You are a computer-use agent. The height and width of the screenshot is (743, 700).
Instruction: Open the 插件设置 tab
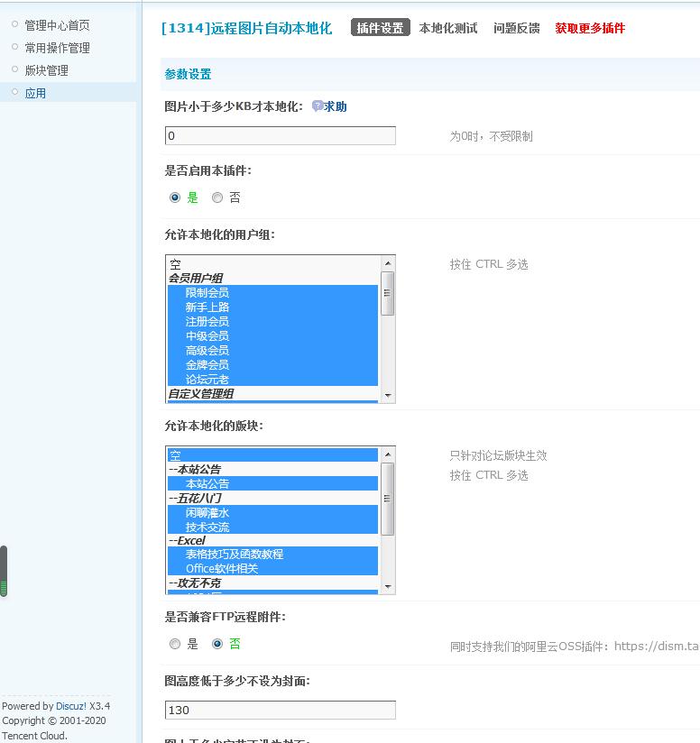(x=380, y=28)
